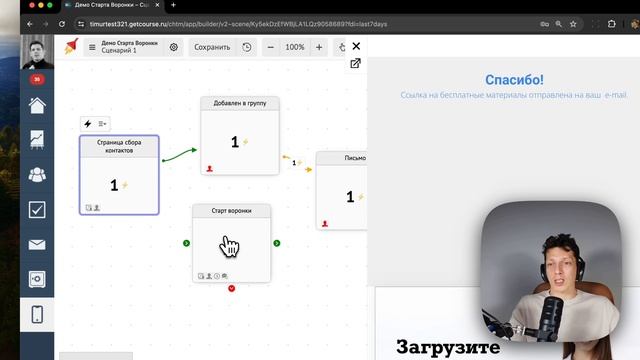Go to the home icon in sidebar

pos(37,106)
